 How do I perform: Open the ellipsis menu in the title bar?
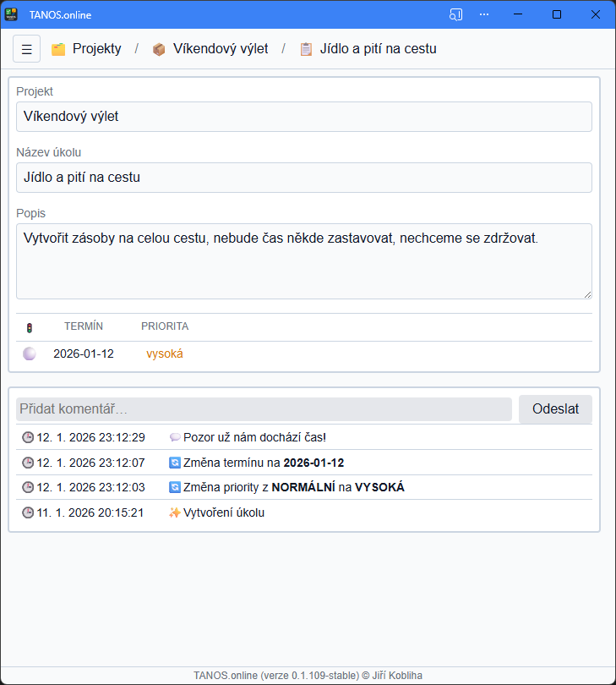[x=484, y=14]
